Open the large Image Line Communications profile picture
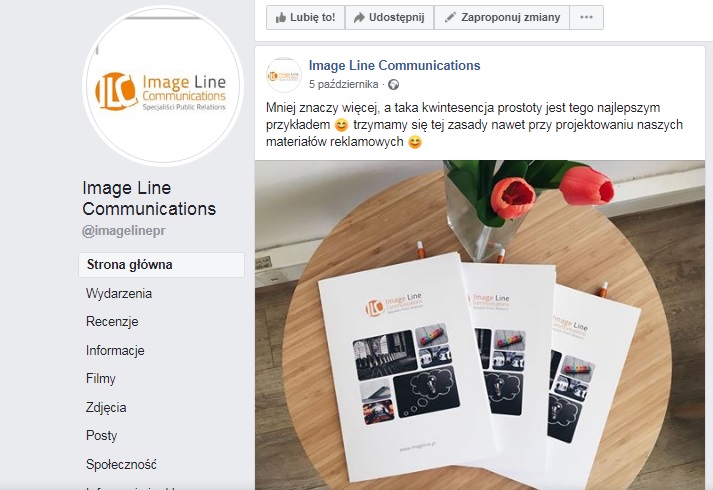Viewport: 713px width, 490px height. [x=163, y=85]
